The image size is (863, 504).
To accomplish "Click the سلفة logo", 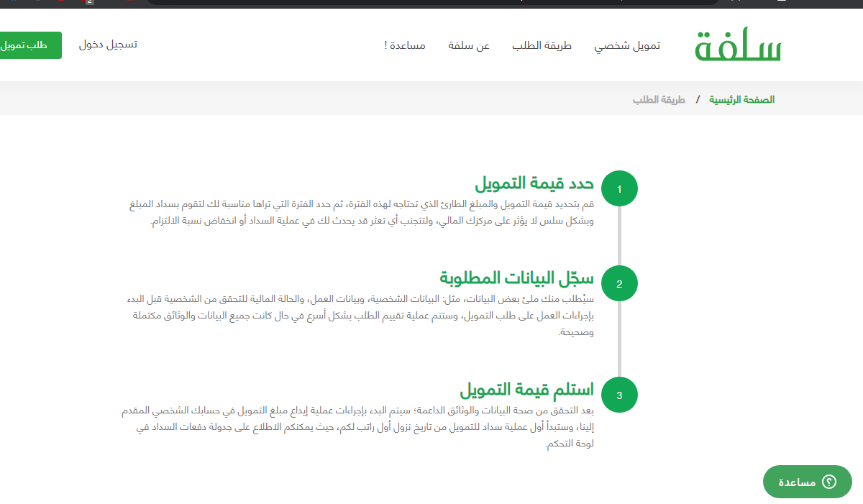I will pyautogui.click(x=738, y=45).
